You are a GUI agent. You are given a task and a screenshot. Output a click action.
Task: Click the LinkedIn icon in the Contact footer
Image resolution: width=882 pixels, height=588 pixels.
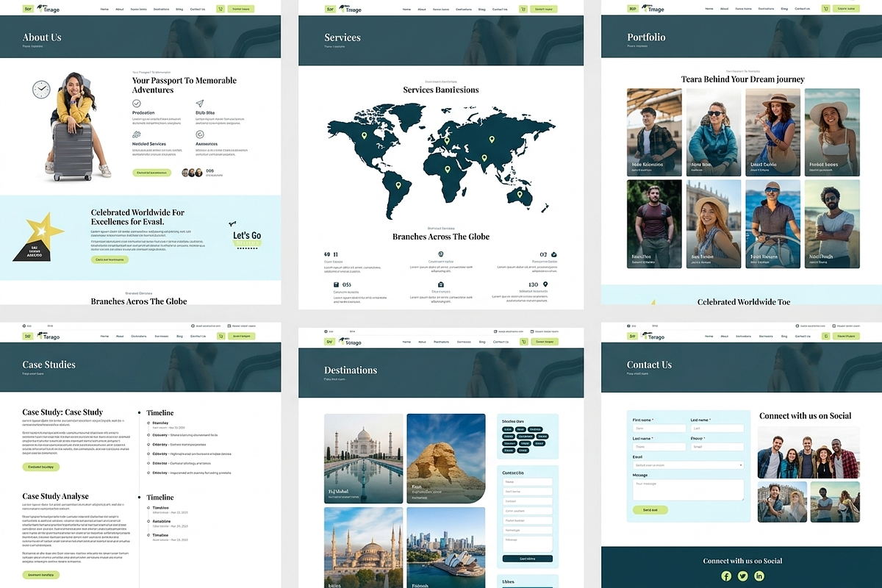point(759,576)
